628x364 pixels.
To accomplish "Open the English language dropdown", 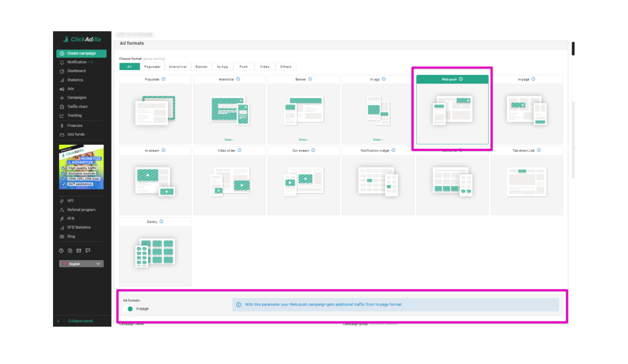I will (x=81, y=264).
